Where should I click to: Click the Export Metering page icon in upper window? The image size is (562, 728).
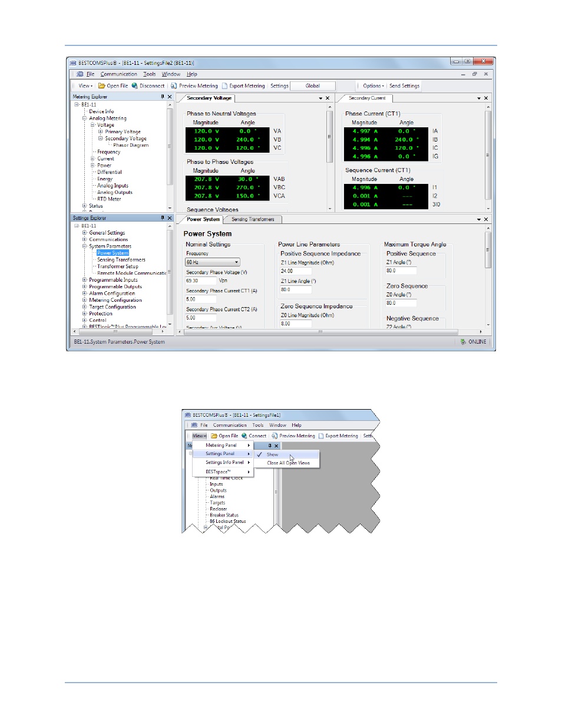point(224,86)
